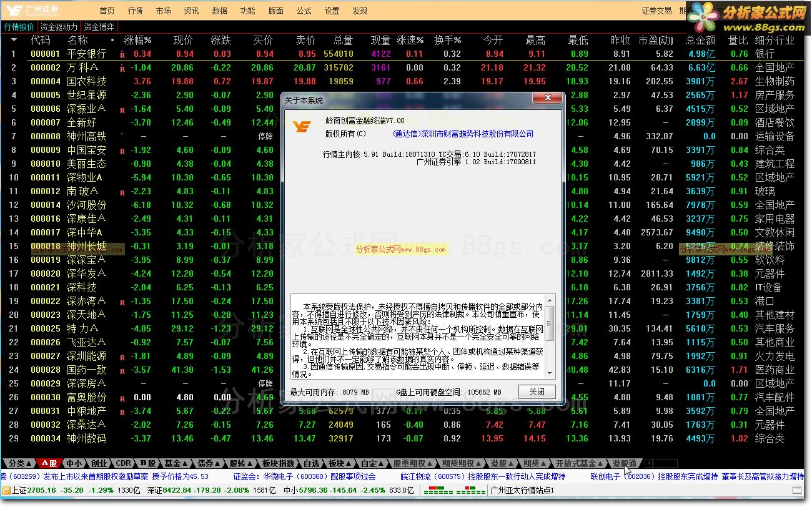Open the 证券交易 menu item
The height and width of the screenshot is (507, 812).
tap(656, 11)
